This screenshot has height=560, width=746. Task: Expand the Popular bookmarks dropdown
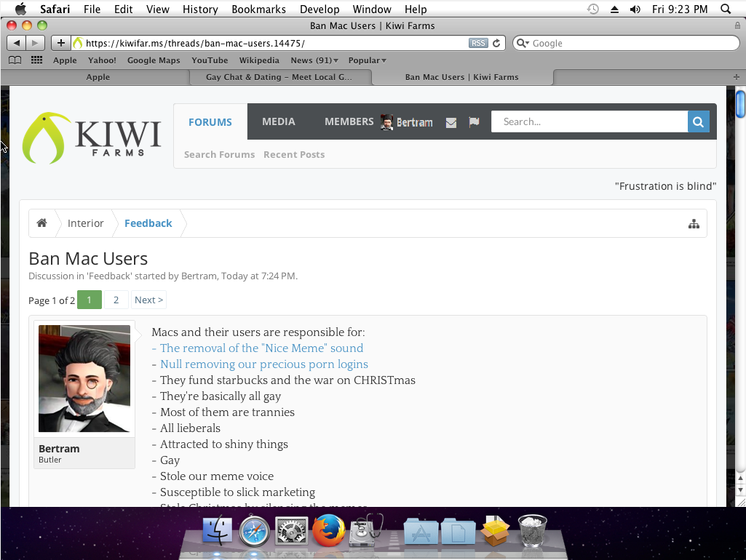click(368, 60)
